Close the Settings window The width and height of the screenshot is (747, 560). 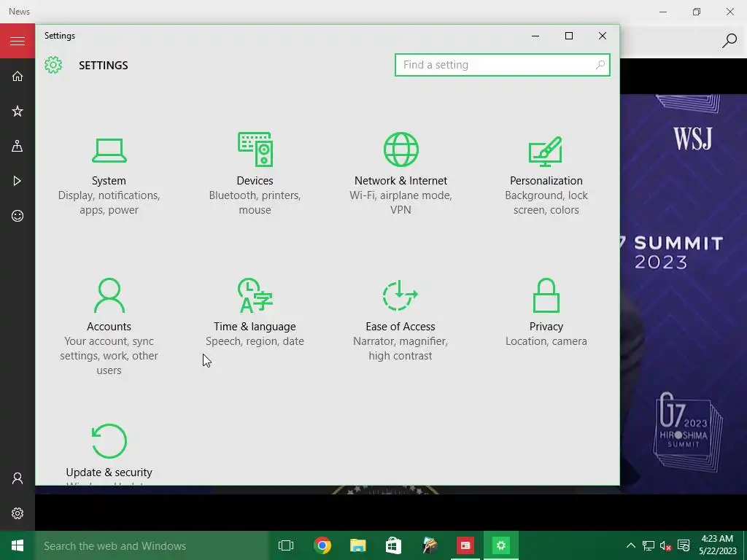point(602,36)
